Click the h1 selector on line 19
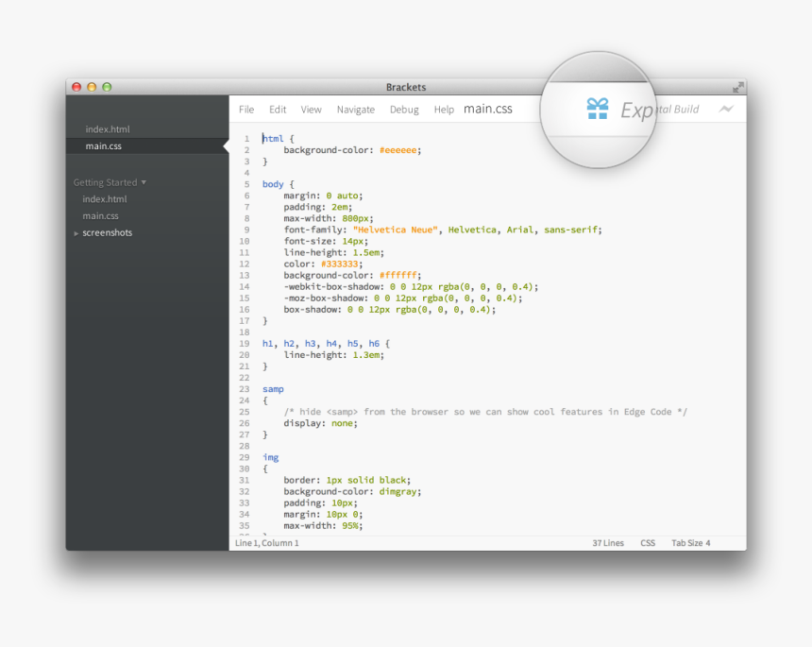 coord(267,344)
